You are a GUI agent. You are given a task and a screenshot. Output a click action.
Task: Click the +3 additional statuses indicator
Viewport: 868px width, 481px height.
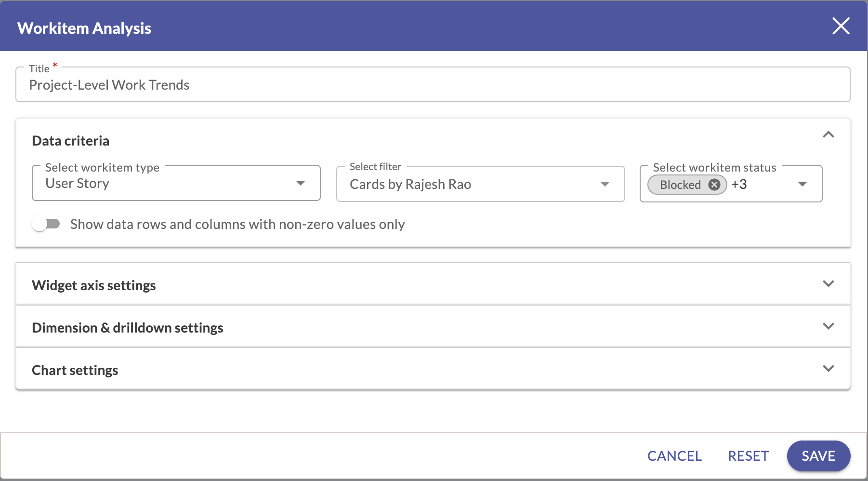(739, 185)
